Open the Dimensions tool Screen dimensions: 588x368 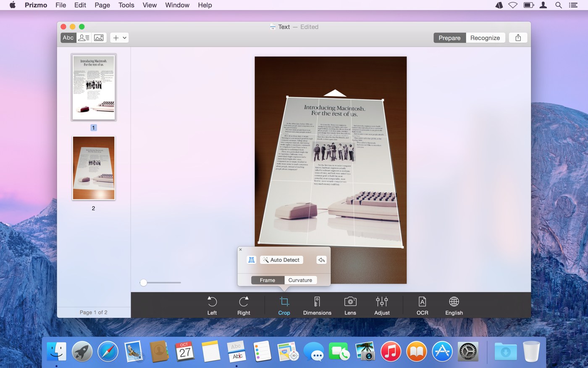click(x=317, y=306)
